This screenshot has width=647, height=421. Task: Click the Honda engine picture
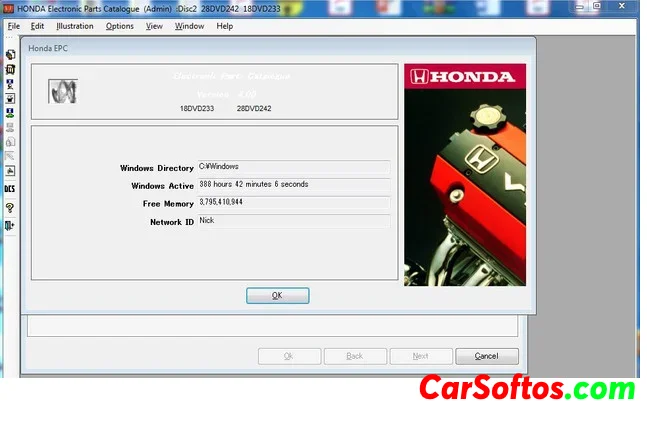pyautogui.click(x=464, y=176)
